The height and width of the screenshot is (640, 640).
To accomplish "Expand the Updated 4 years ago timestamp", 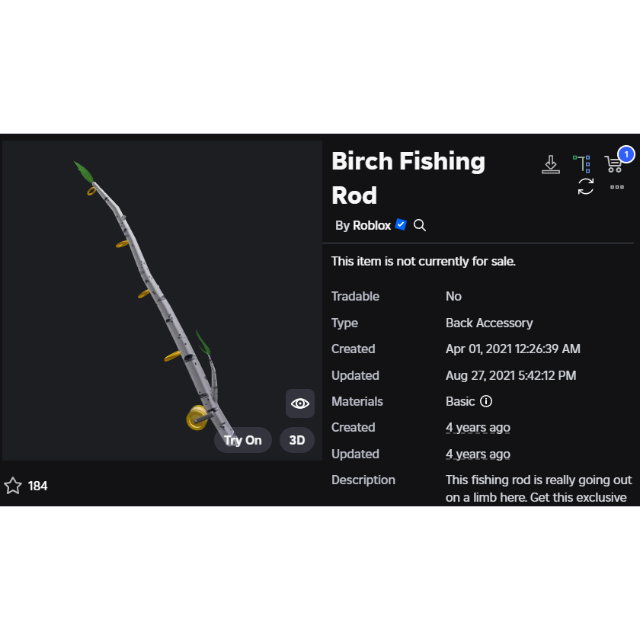I will [x=478, y=454].
